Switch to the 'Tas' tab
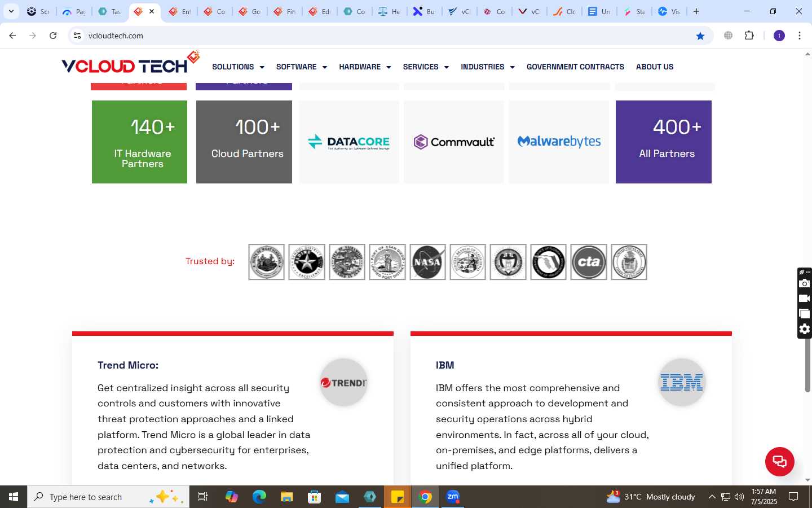 tap(109, 11)
